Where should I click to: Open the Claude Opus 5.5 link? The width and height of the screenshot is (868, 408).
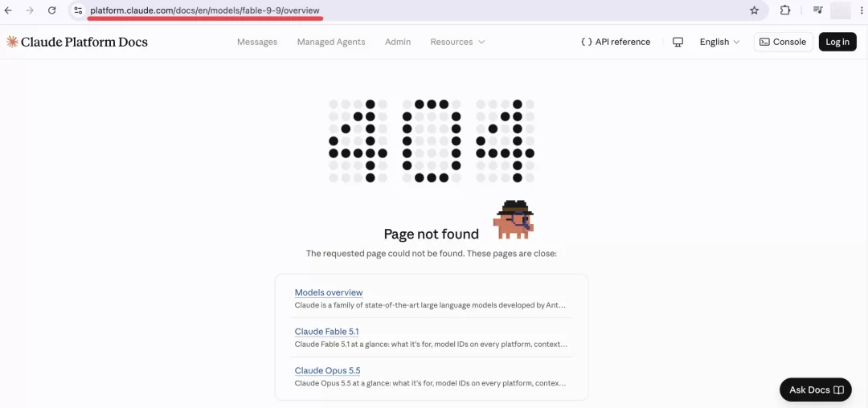coord(327,370)
